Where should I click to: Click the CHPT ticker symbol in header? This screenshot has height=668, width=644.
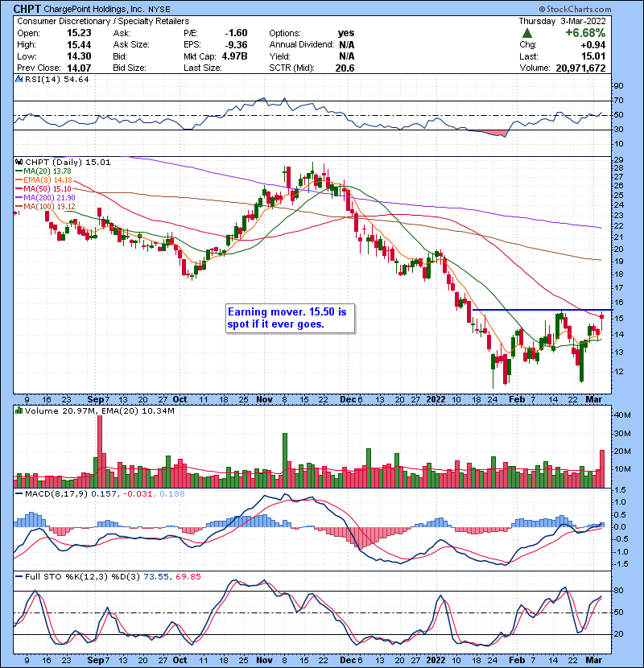27,9
